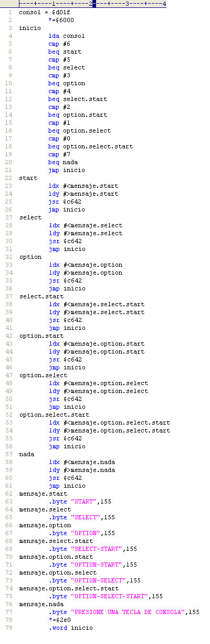Click the 'select' label on line 27
Viewport: 210px width, 644px height.
coord(30,217)
